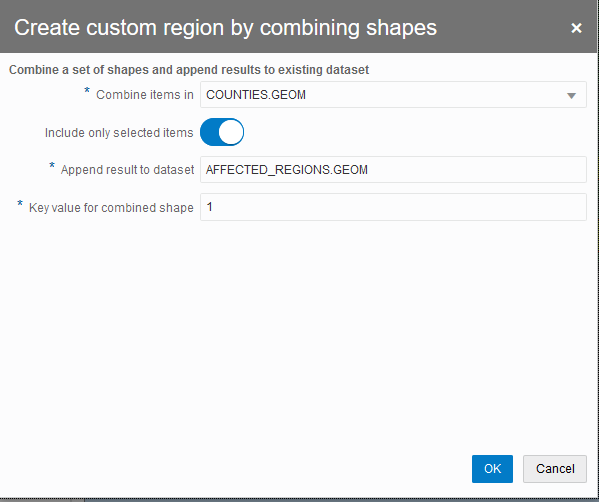Confirm with the OK button

(x=492, y=469)
